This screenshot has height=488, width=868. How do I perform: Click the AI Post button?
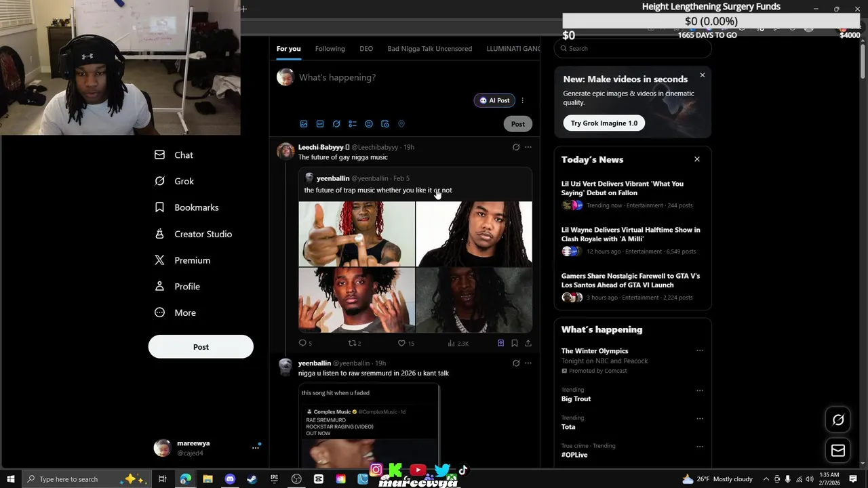click(x=494, y=100)
